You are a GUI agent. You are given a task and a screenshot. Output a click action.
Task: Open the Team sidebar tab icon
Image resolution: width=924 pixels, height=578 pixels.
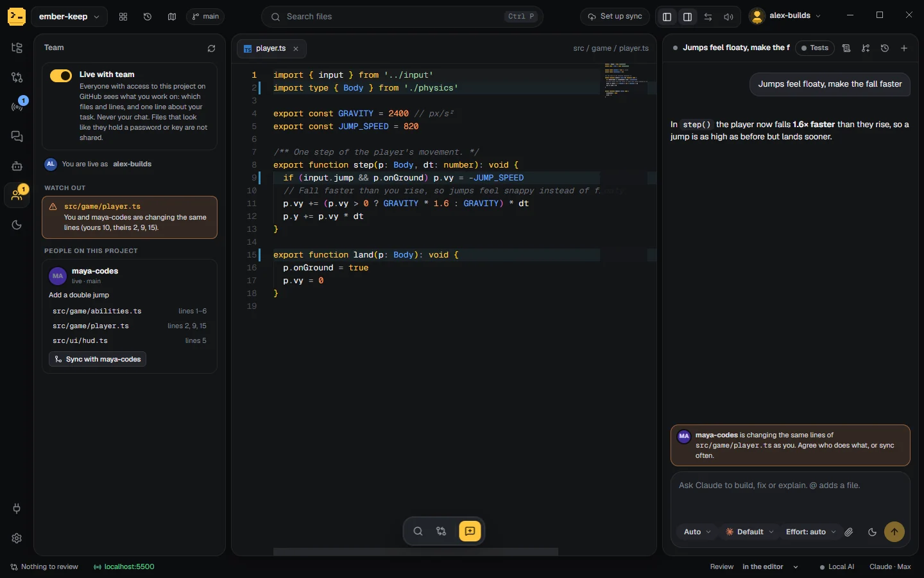[x=17, y=195]
